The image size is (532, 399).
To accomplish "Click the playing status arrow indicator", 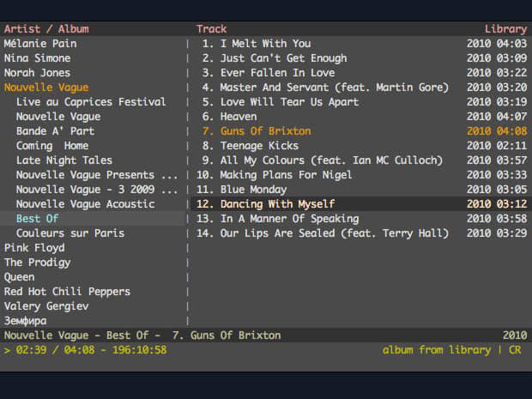I will point(7,350).
